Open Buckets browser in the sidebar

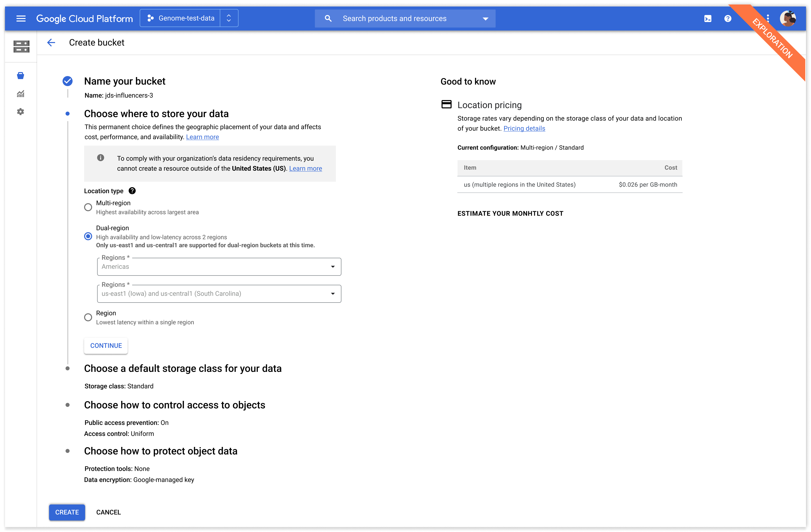tap(21, 76)
